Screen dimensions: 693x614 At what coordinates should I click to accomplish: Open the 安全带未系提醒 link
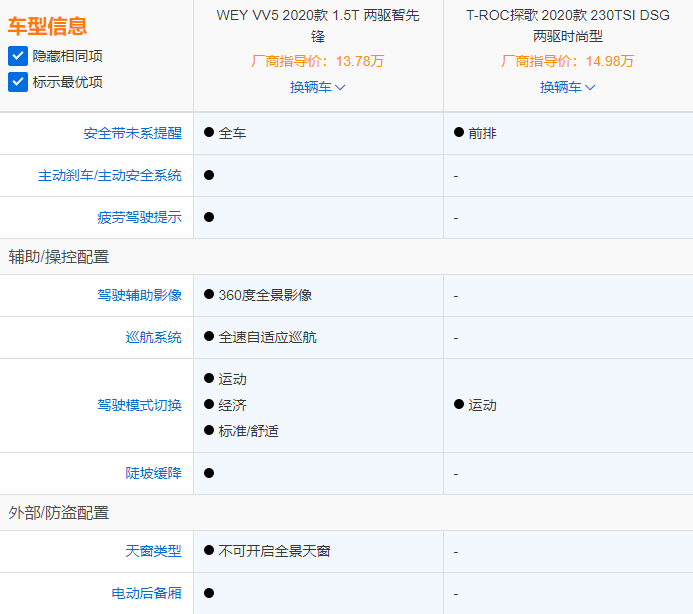pyautogui.click(x=133, y=133)
